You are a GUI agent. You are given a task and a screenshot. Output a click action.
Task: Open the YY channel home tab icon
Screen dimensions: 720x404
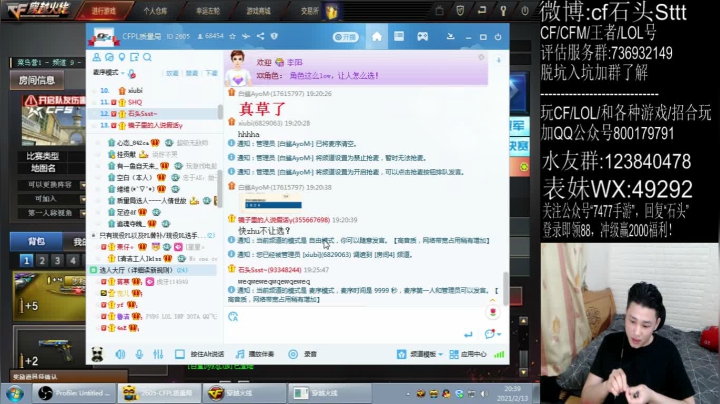point(377,37)
